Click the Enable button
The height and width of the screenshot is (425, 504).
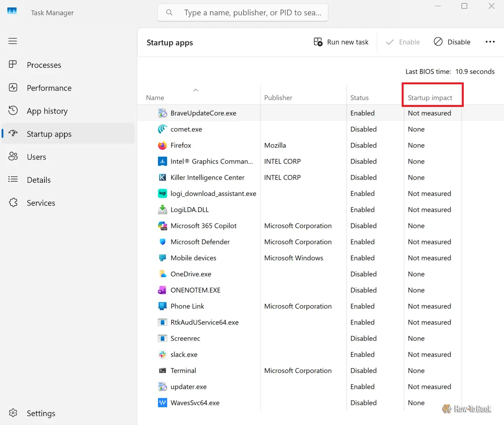(x=403, y=42)
